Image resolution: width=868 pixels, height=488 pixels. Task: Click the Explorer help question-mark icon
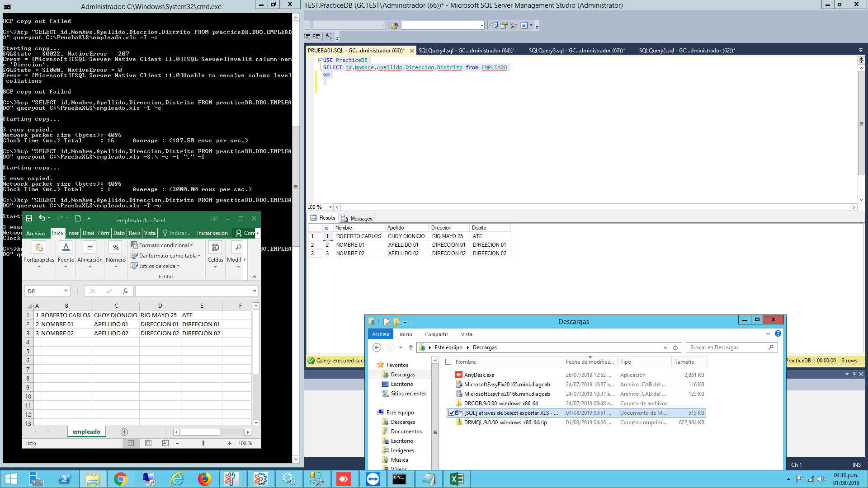pyautogui.click(x=778, y=334)
